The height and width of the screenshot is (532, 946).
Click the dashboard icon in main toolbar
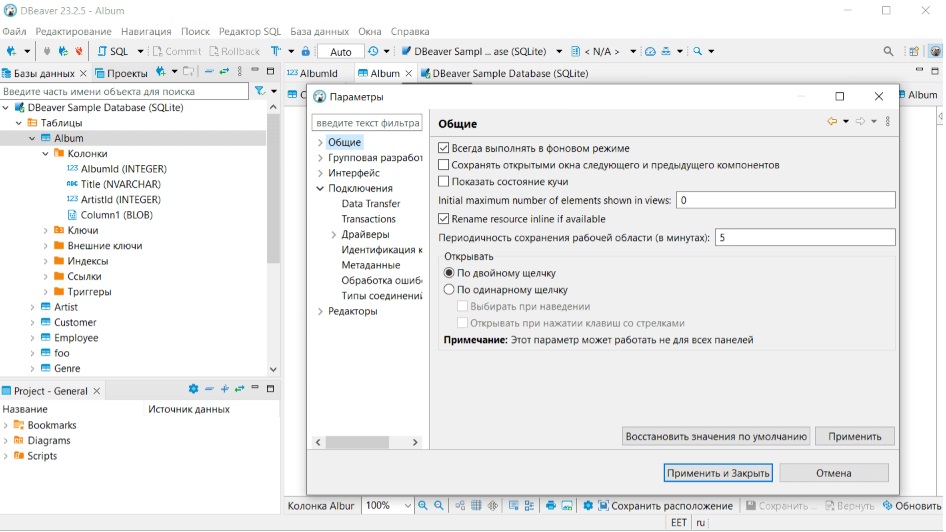pyautogui.click(x=650, y=51)
